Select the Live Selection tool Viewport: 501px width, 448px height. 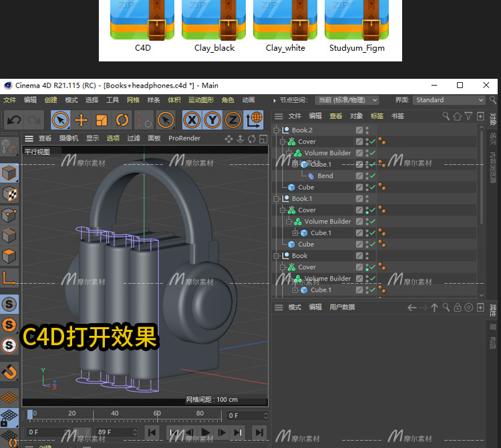[x=60, y=120]
